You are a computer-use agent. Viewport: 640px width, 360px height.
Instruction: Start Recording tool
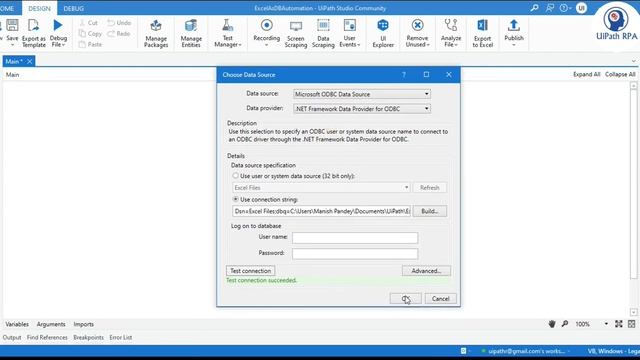(x=267, y=32)
